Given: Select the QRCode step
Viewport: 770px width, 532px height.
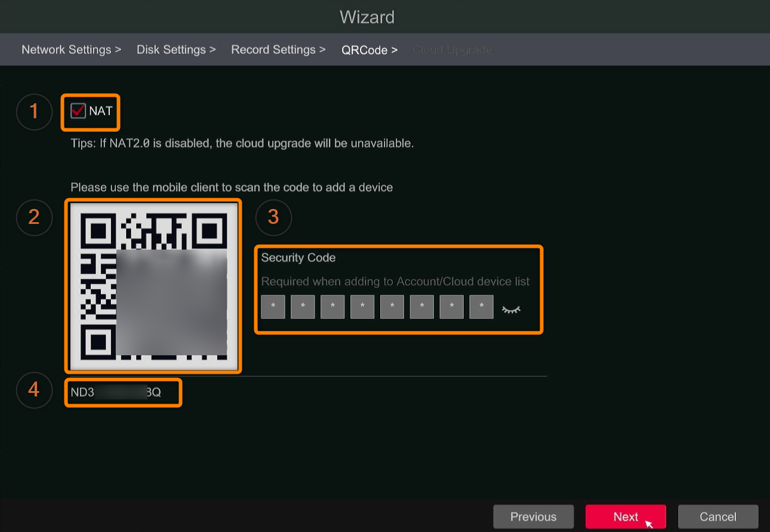Looking at the screenshot, I should pos(369,50).
